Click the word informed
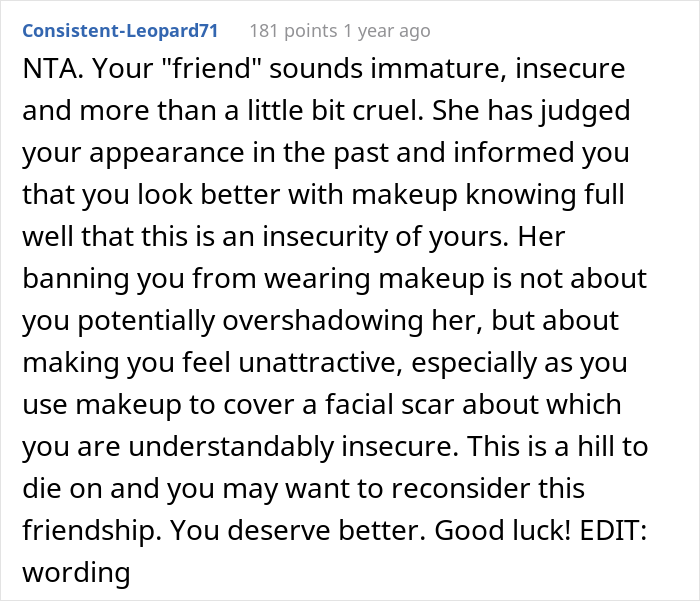The width and height of the screenshot is (700, 601). 520,152
